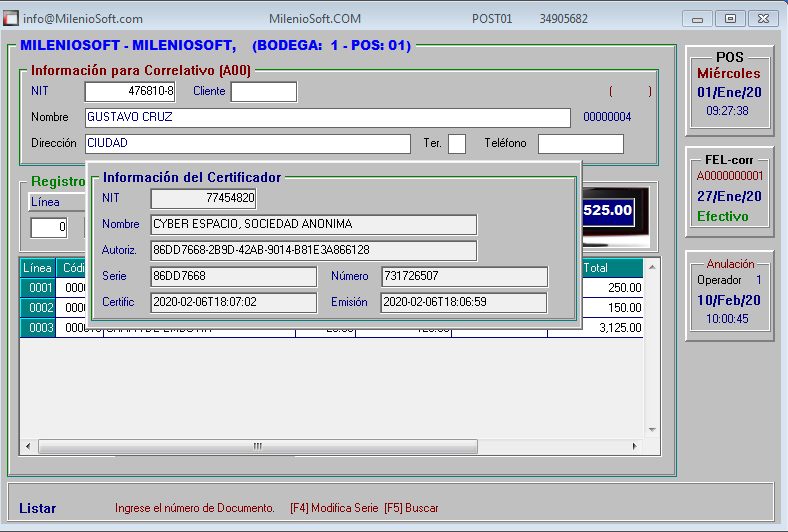Click the grid's vertical scroll up arrow
The width and height of the screenshot is (788, 532).
pos(652,267)
